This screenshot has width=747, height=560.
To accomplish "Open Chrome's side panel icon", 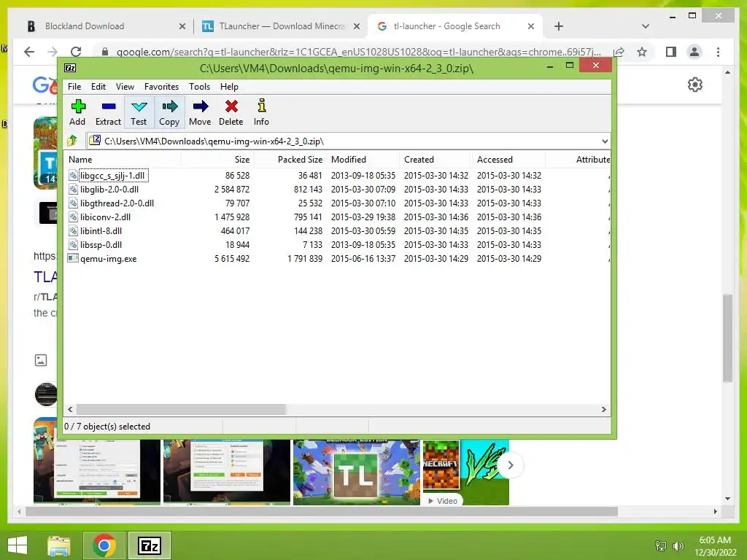I will pos(671,52).
